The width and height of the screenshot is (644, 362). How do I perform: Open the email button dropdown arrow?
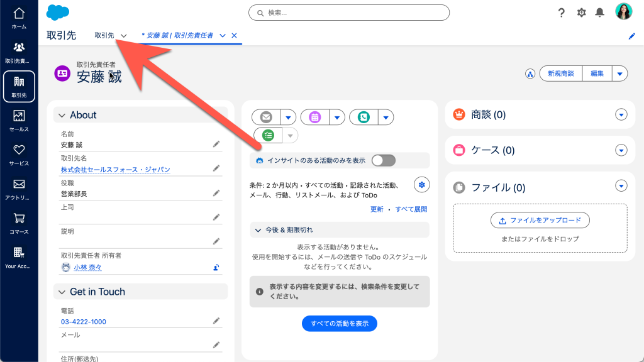click(x=288, y=118)
